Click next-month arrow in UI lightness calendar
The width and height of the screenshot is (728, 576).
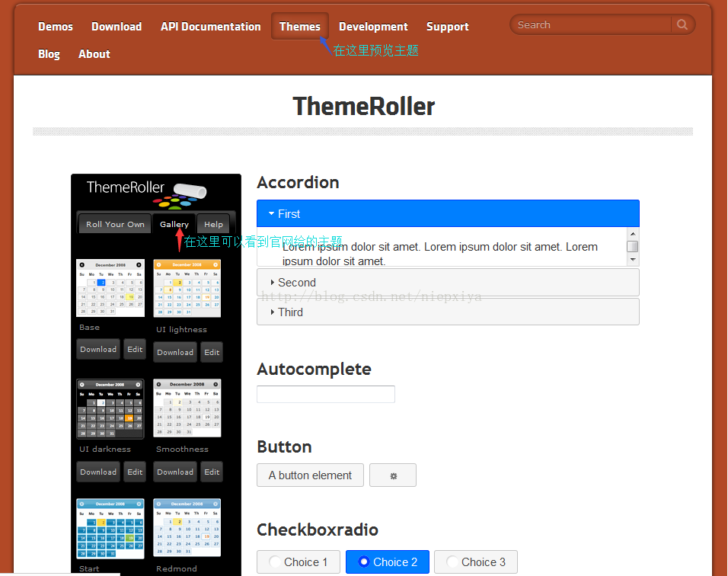pyautogui.click(x=216, y=265)
